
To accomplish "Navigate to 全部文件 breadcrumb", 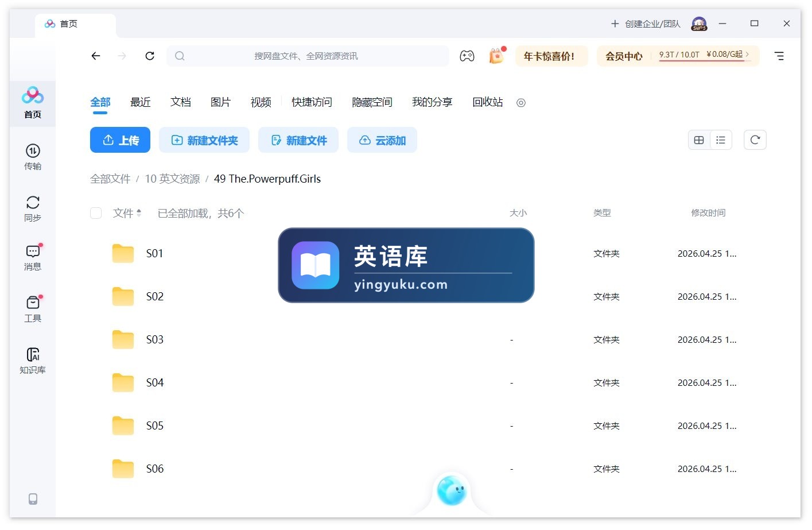I will [110, 179].
